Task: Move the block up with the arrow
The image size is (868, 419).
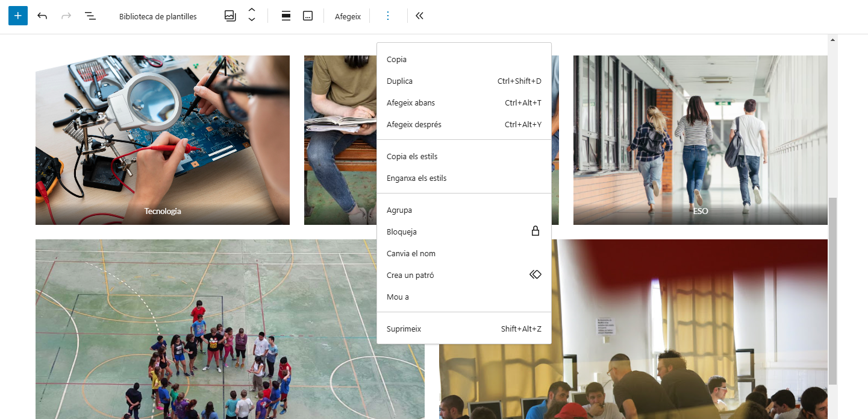Action: 252,10
